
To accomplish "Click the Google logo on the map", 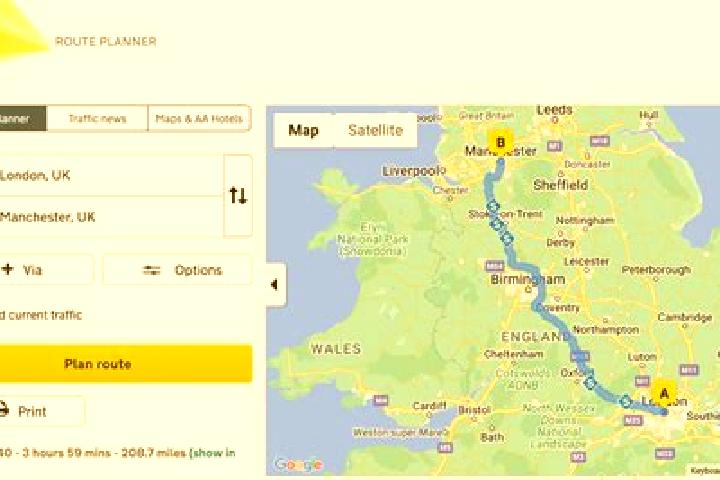I will pos(298,465).
